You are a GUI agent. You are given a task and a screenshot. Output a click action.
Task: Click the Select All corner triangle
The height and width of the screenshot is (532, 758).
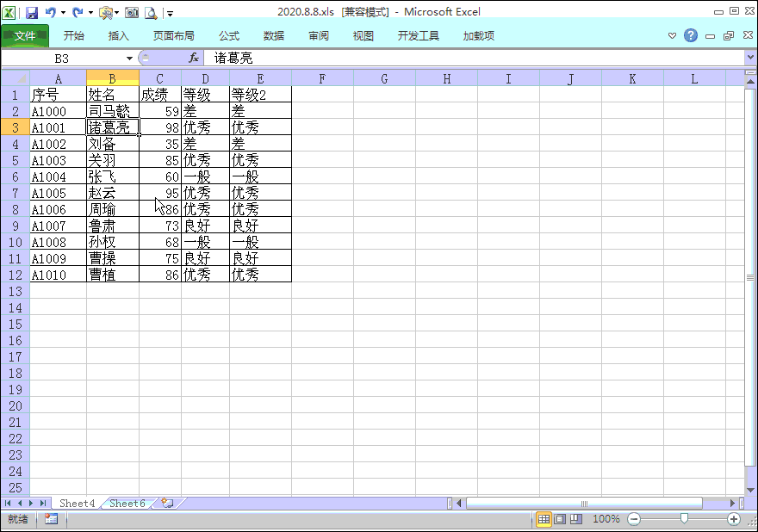coord(16,77)
